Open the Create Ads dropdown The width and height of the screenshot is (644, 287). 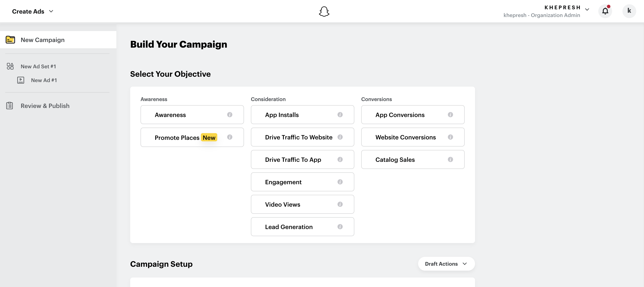[x=33, y=11]
